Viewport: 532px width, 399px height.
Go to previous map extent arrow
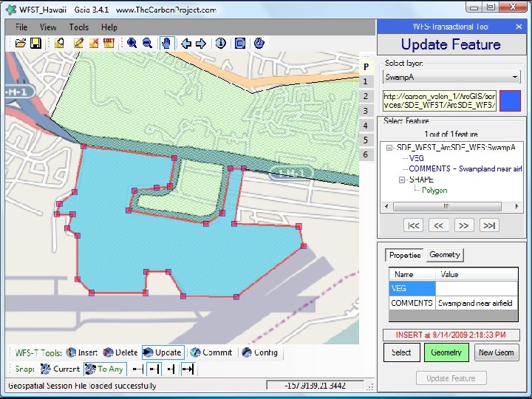[186, 44]
